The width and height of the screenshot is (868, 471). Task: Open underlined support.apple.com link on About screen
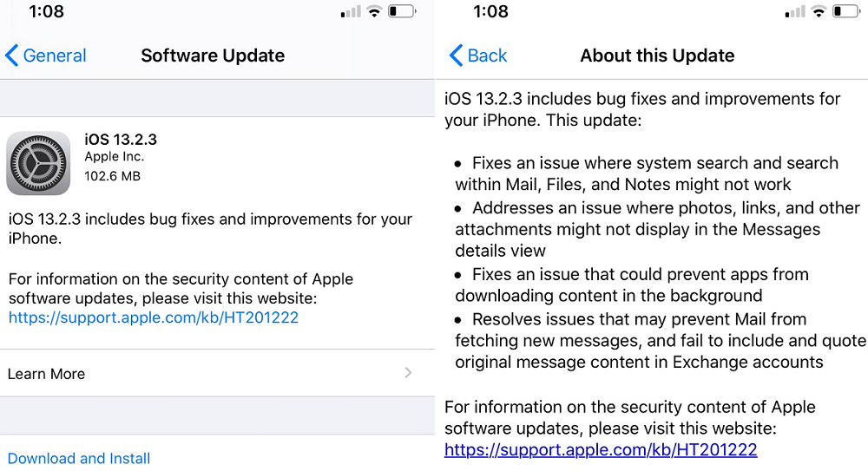point(601,449)
